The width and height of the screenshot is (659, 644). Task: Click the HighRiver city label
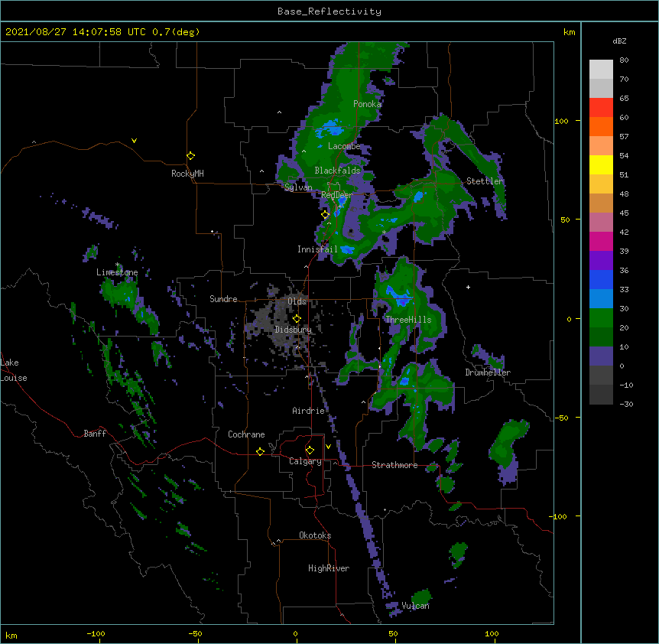click(x=329, y=568)
